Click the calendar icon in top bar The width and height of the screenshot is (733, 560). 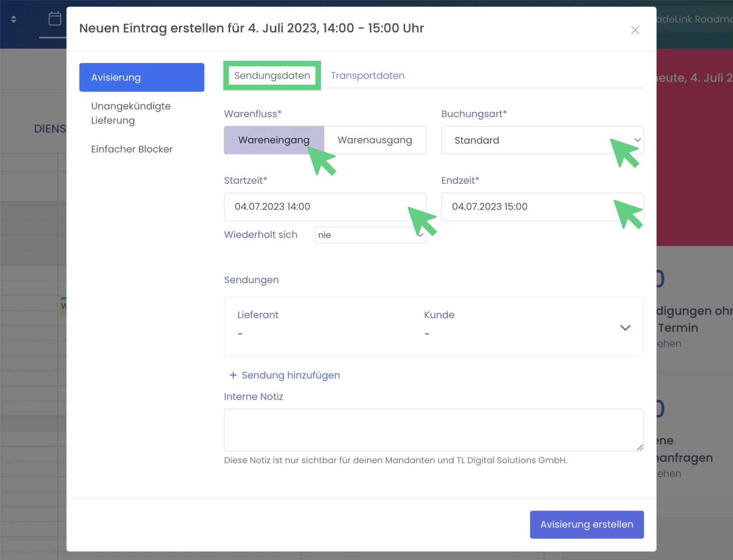pos(55,19)
